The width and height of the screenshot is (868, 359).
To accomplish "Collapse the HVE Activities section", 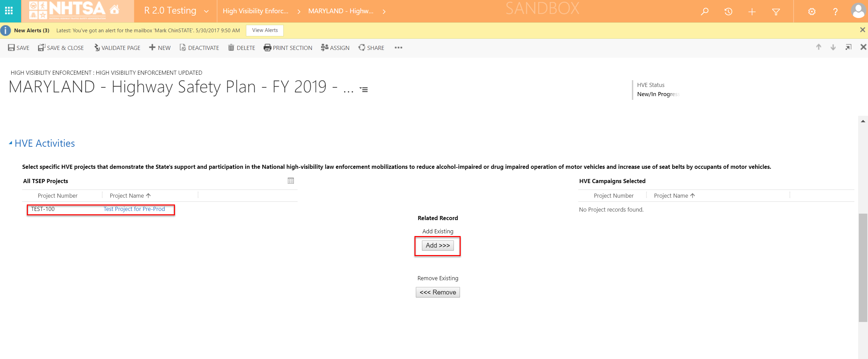I will (x=11, y=143).
